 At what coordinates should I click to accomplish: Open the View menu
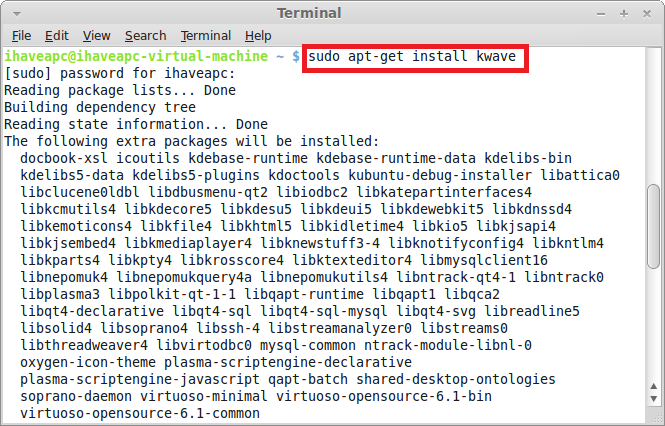(96, 36)
